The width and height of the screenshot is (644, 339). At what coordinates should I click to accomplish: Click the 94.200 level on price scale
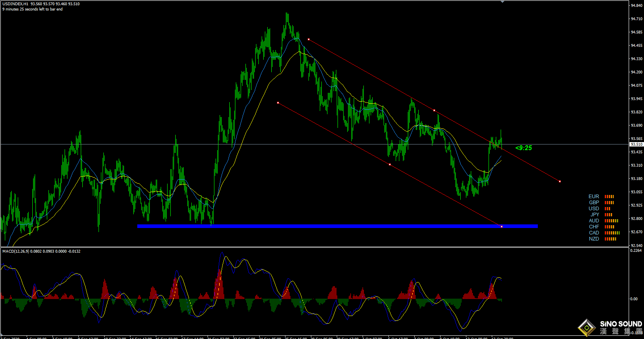pos(636,72)
